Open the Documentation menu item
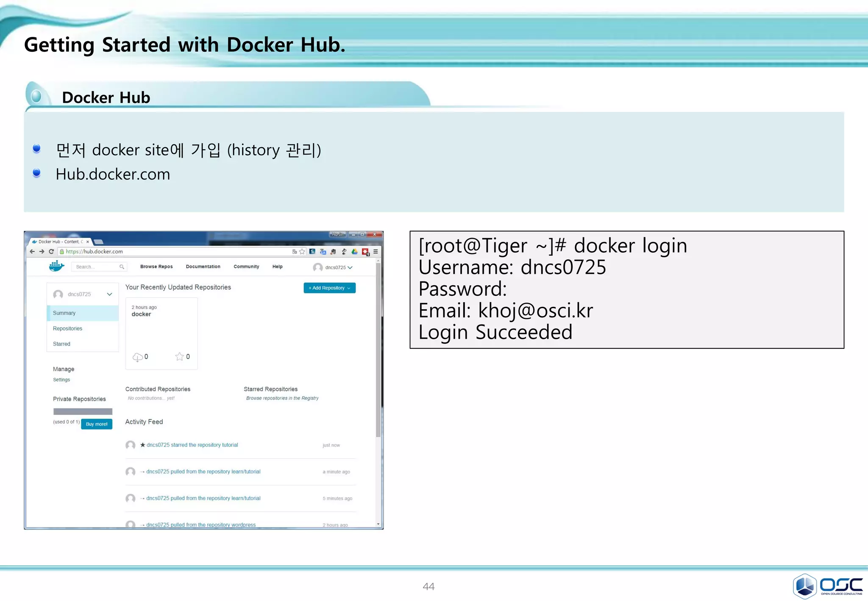 point(203,267)
